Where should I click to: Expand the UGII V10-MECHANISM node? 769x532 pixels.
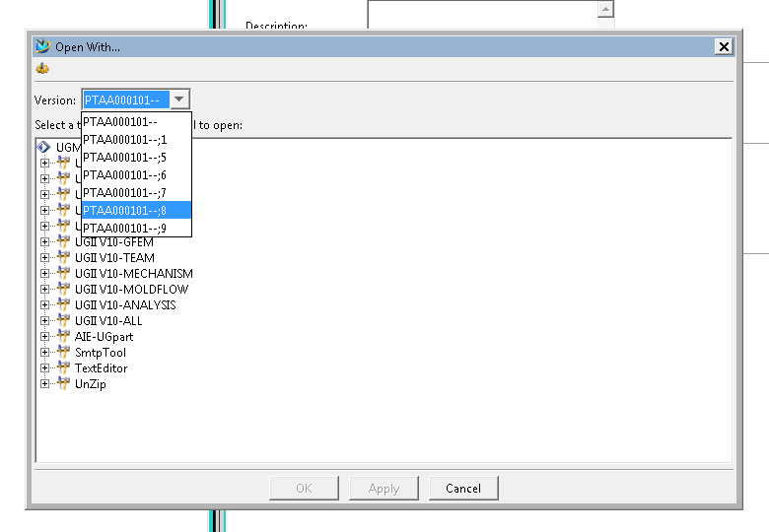tap(44, 273)
